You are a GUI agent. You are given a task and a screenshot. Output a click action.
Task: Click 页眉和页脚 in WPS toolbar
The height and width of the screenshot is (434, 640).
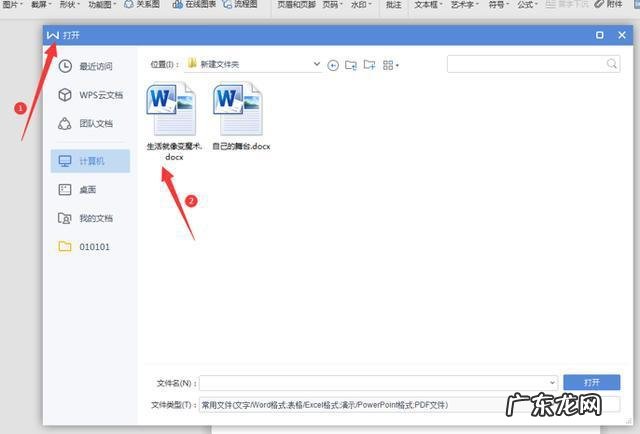(x=296, y=5)
